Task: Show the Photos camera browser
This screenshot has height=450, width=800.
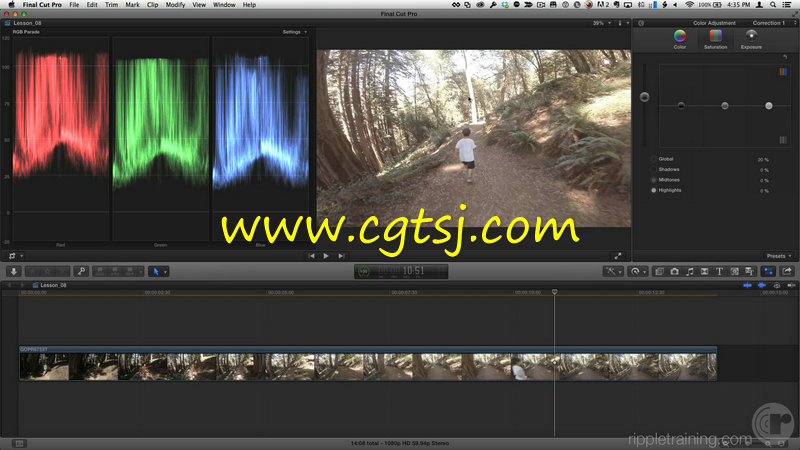Action: [x=674, y=271]
